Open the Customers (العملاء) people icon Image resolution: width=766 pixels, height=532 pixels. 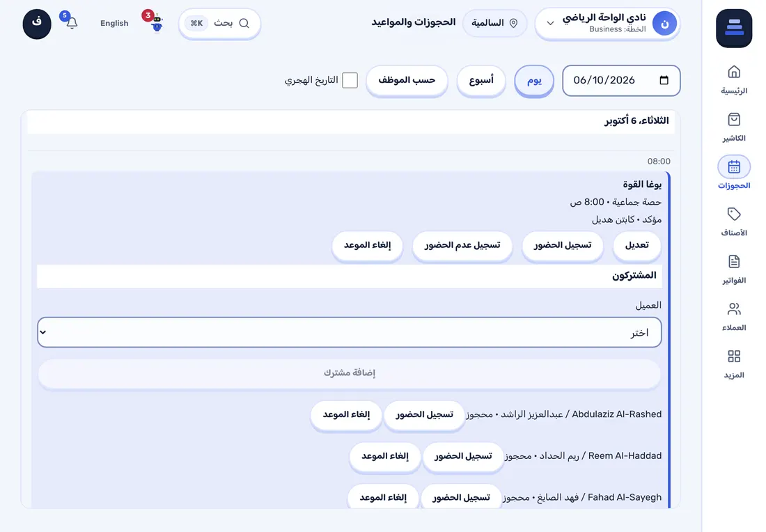coord(734,309)
